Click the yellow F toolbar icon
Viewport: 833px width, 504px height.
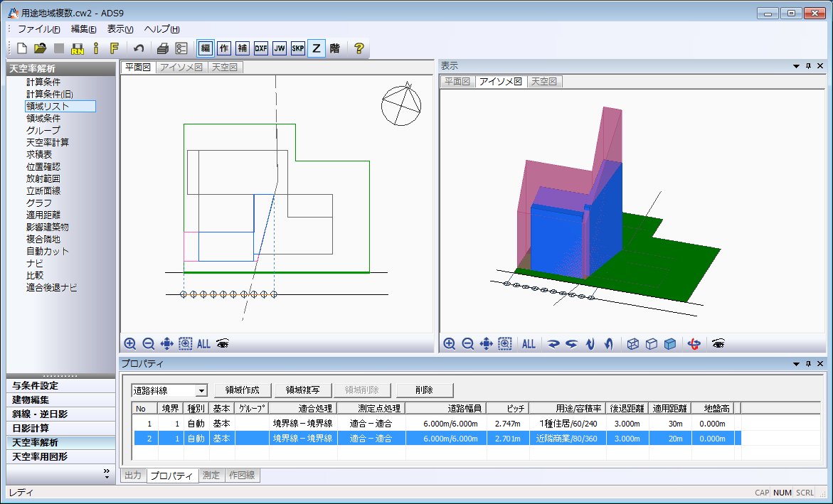tap(115, 48)
